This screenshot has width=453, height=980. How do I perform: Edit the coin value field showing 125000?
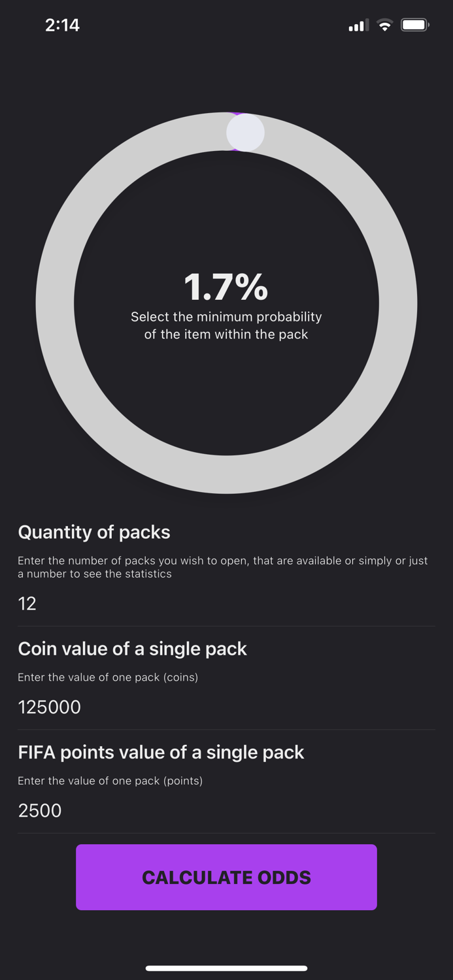point(50,707)
